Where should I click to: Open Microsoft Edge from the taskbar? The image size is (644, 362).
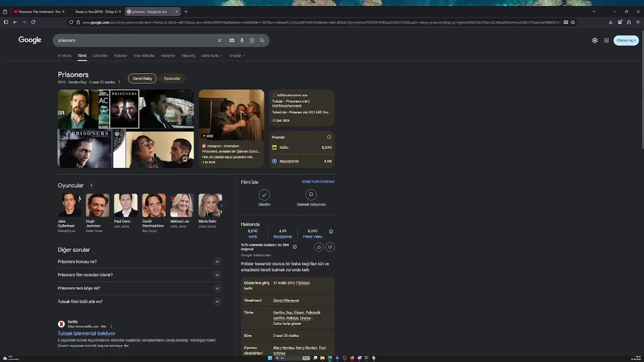pos(330,358)
